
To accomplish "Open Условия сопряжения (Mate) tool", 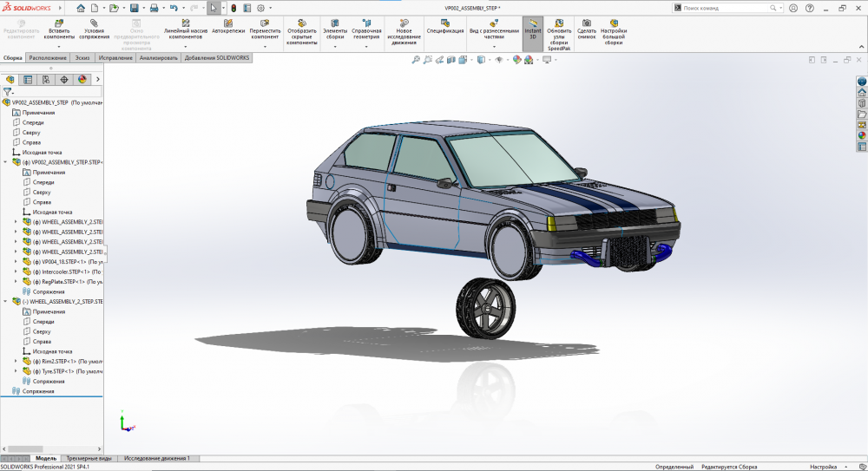I will tap(94, 23).
